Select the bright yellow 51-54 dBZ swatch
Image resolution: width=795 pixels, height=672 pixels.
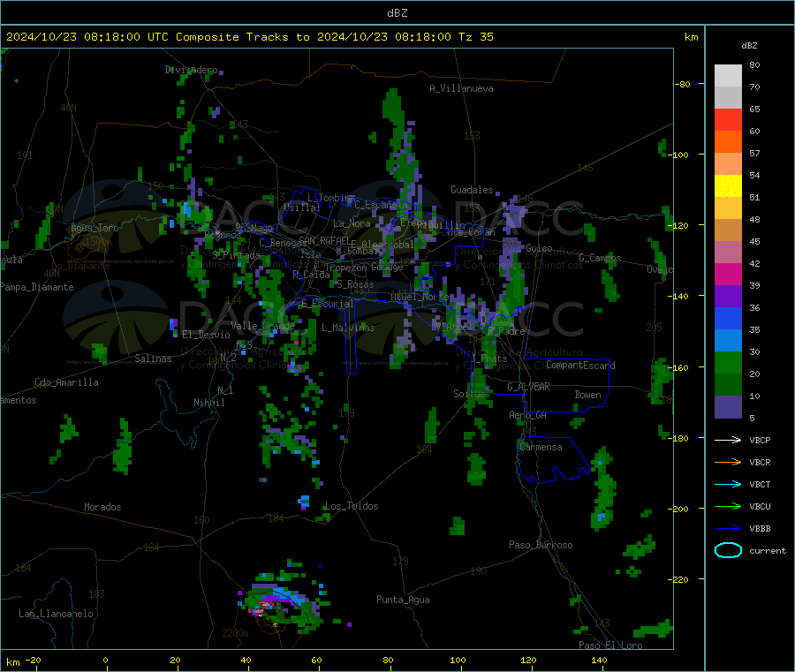(x=728, y=186)
